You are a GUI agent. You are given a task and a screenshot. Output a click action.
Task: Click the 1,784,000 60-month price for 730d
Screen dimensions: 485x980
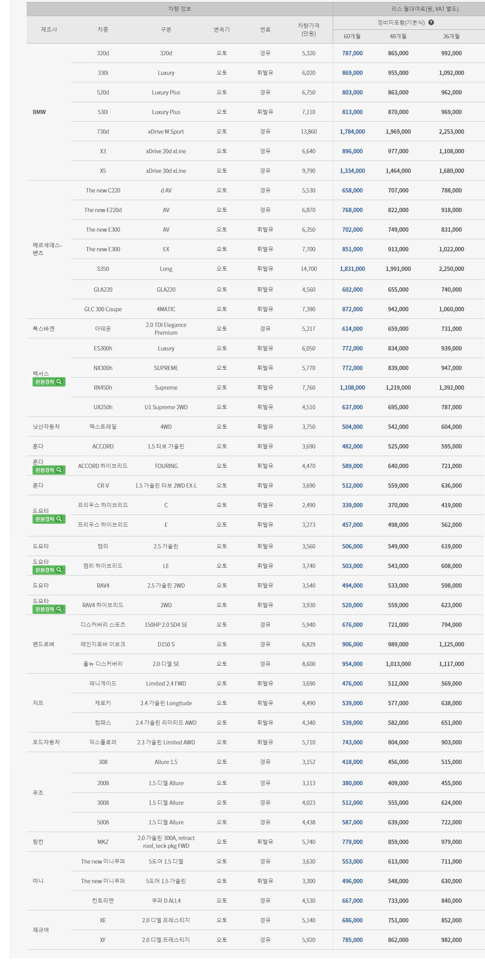coord(352,132)
